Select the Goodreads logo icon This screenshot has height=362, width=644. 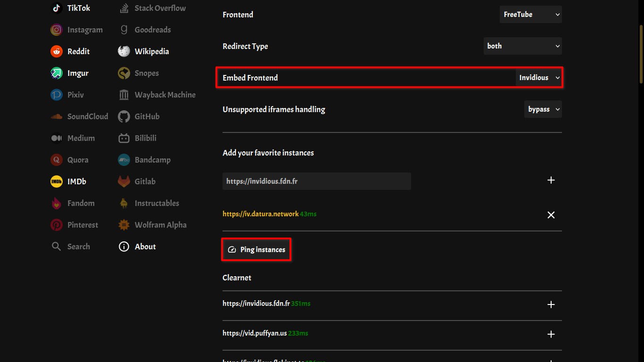(124, 30)
